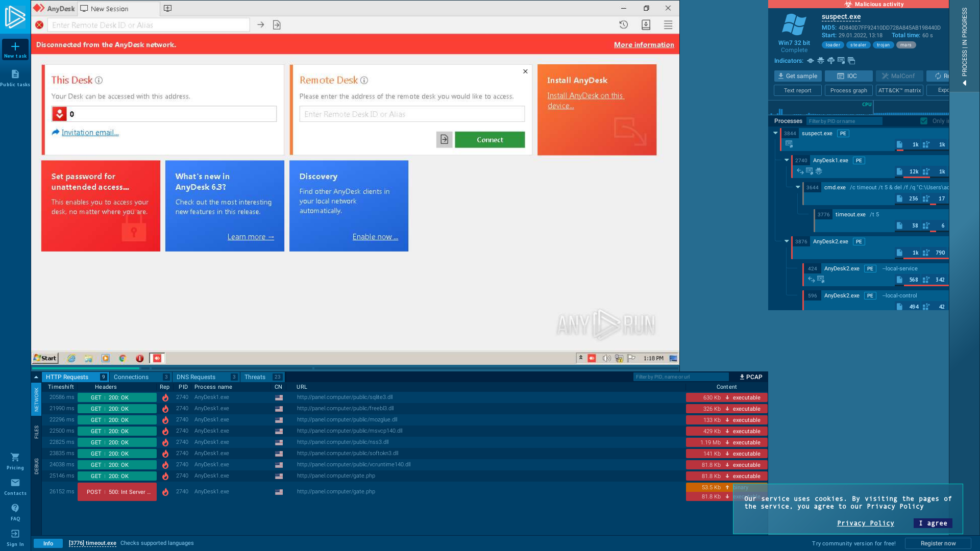
Task: Add new AnyDesk session tab
Action: tap(167, 8)
